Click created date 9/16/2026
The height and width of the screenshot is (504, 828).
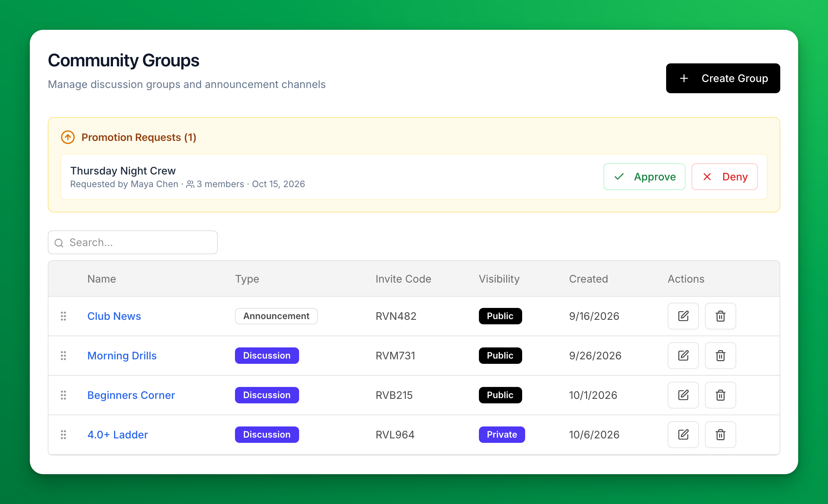[x=594, y=316]
